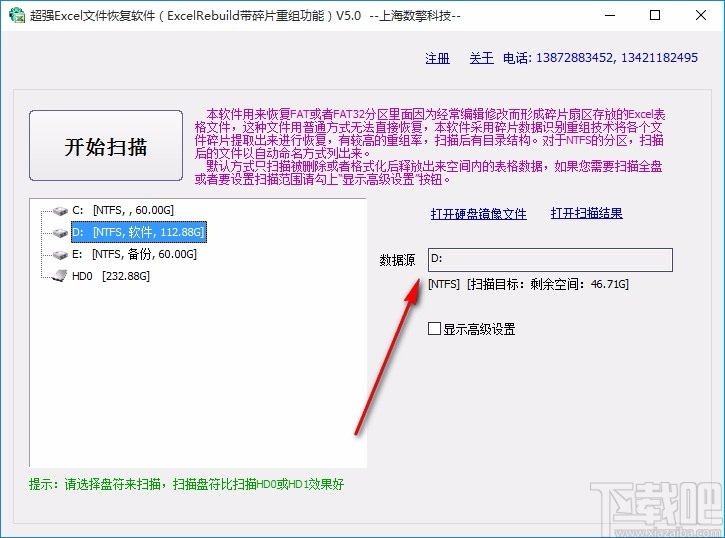Click the green 提示 hint text
This screenshot has height=538, width=725.
tap(186, 484)
